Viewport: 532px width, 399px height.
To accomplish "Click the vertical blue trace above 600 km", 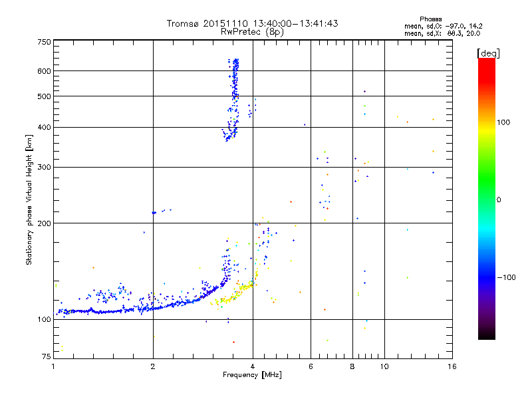I will [x=235, y=65].
